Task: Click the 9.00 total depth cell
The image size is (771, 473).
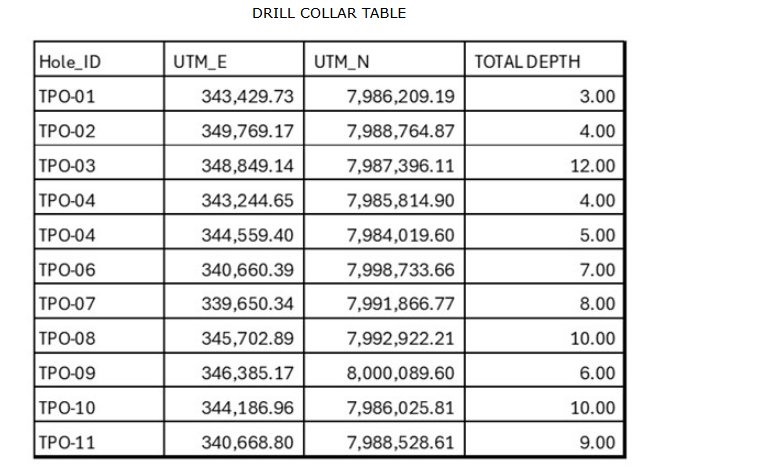Action: [x=597, y=442]
